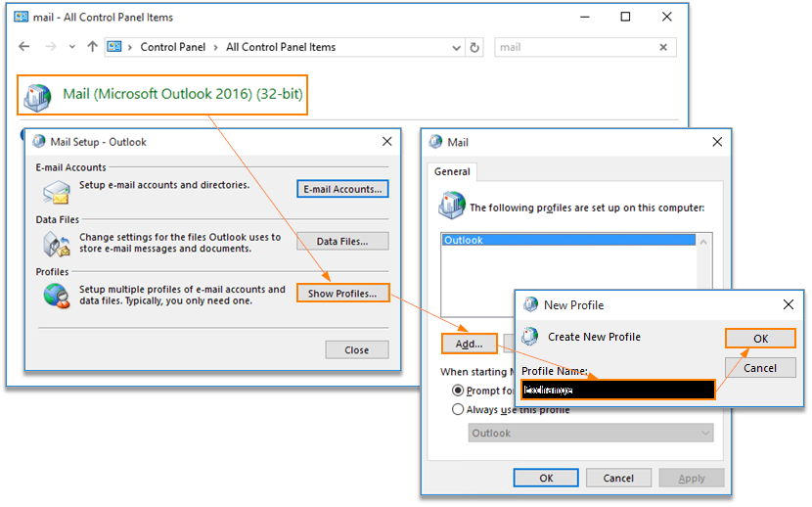
Task: Select Control Panel breadcrumb
Action: click(173, 47)
